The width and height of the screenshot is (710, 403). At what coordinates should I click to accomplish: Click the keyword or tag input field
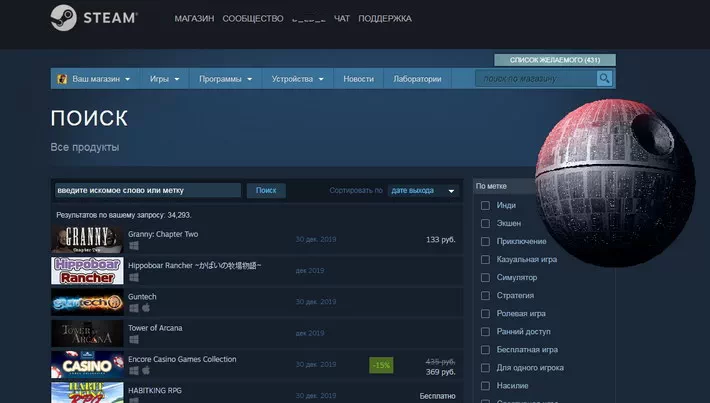pos(148,191)
